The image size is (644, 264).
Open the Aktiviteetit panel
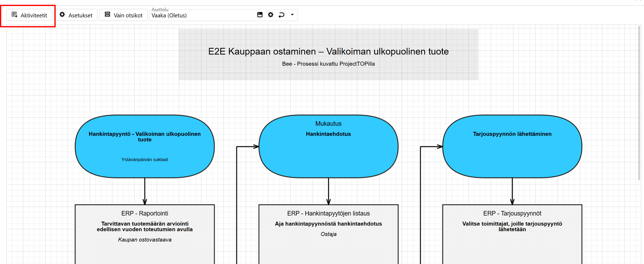29,15
